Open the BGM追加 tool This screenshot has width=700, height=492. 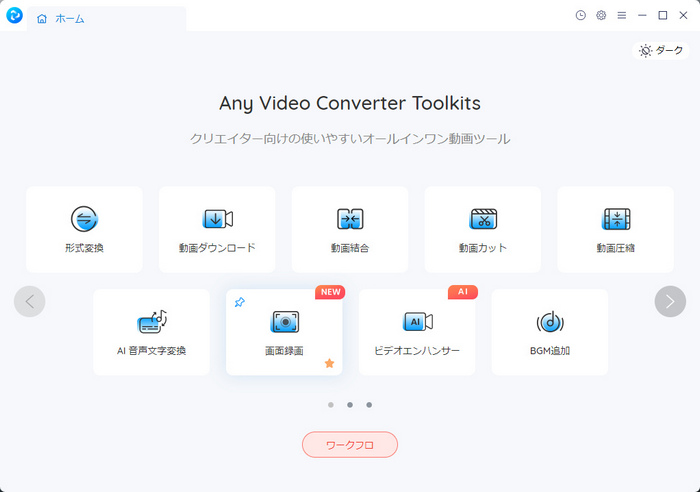[550, 332]
